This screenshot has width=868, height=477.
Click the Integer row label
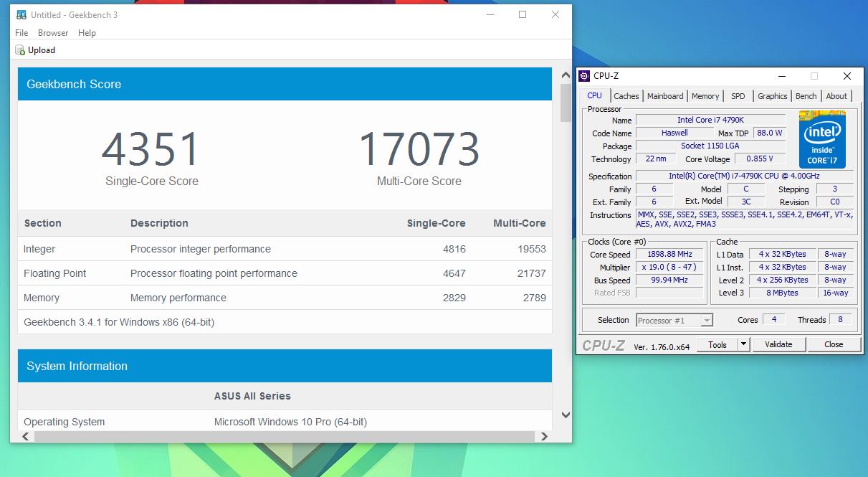coord(39,249)
